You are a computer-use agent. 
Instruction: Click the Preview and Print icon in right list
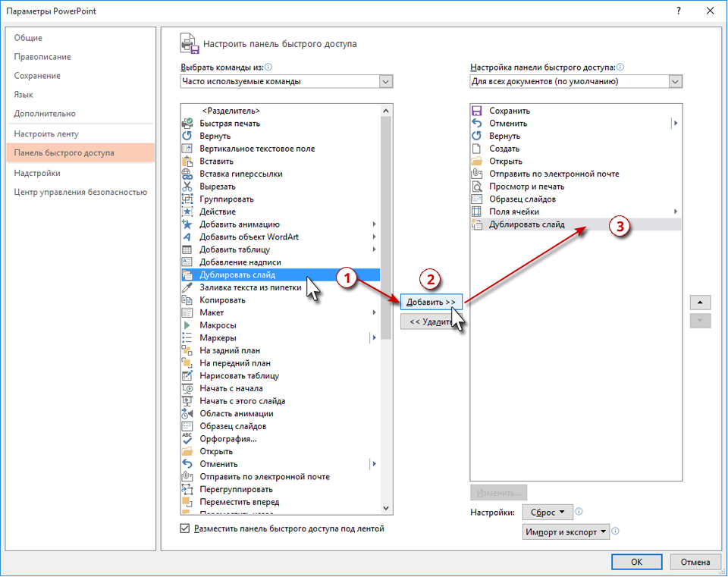tap(477, 187)
